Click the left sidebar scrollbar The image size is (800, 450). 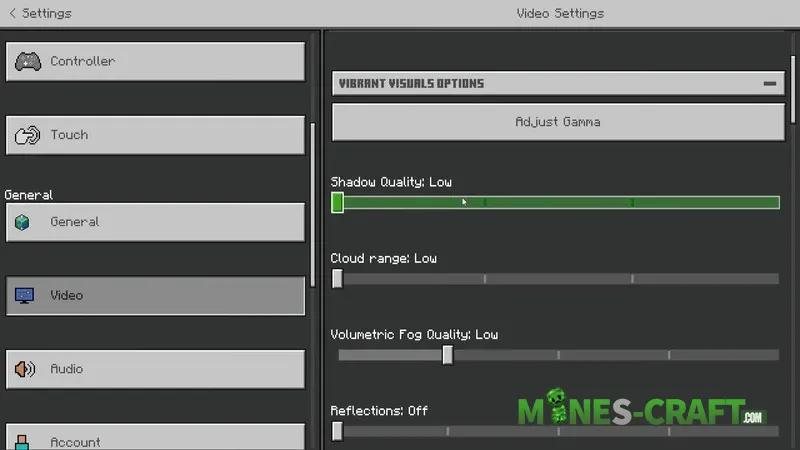tap(313, 205)
